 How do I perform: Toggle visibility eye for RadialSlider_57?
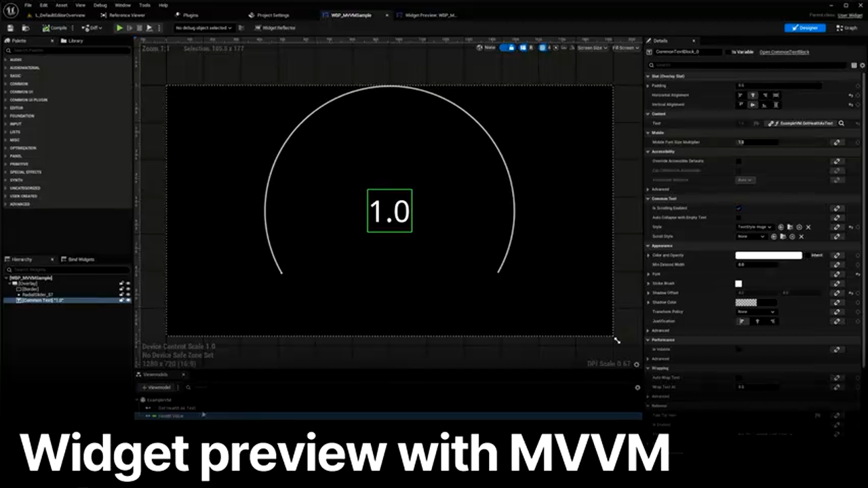[127, 295]
